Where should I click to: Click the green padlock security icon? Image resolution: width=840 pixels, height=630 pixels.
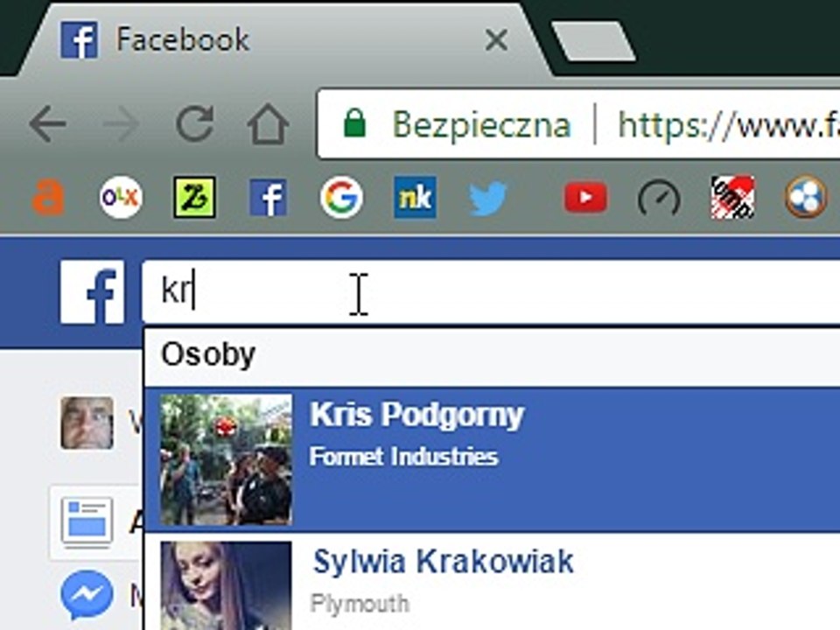pyautogui.click(x=354, y=123)
